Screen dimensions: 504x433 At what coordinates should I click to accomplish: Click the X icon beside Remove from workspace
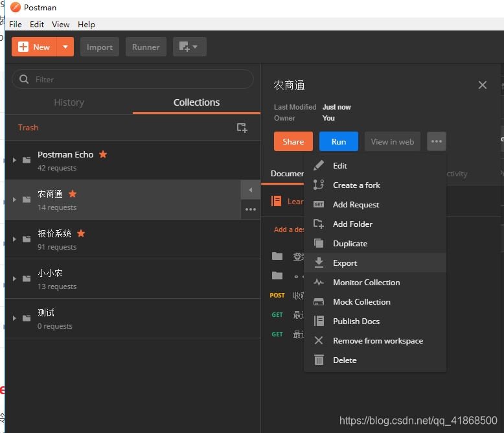point(319,340)
